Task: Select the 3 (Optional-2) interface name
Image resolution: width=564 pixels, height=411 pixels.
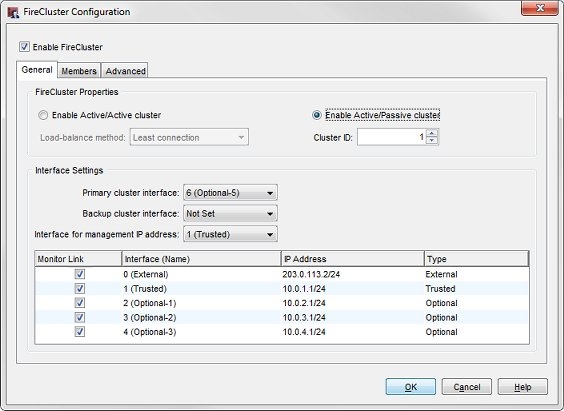Action: point(150,317)
